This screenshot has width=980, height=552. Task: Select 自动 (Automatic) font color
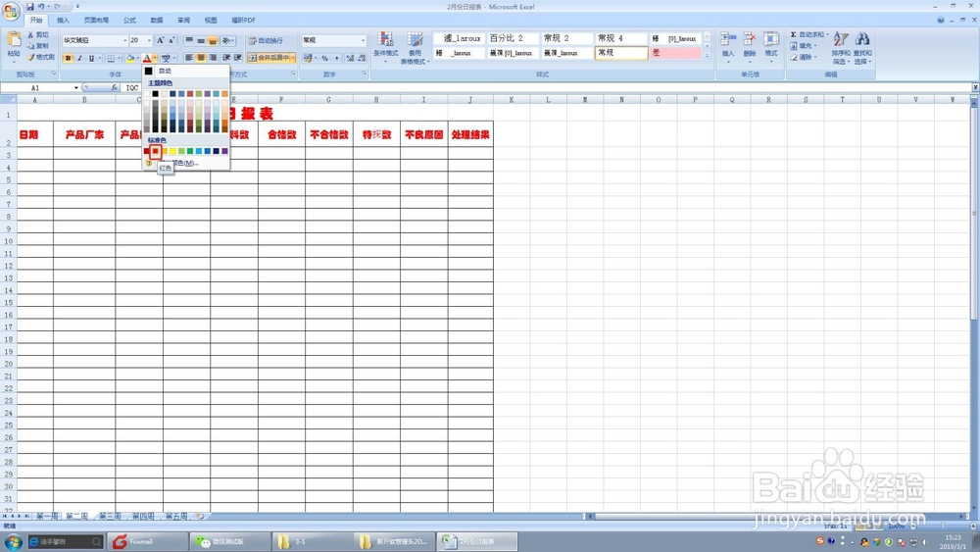coord(186,72)
